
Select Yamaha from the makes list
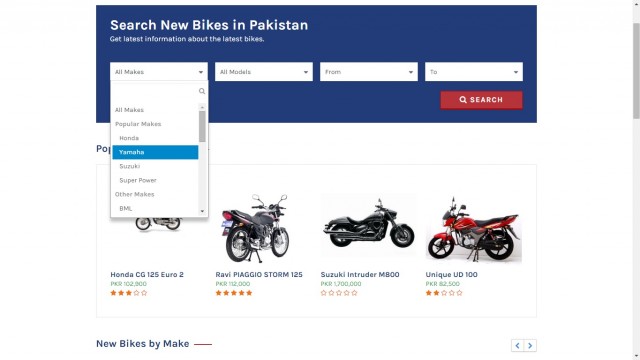[x=156, y=152]
